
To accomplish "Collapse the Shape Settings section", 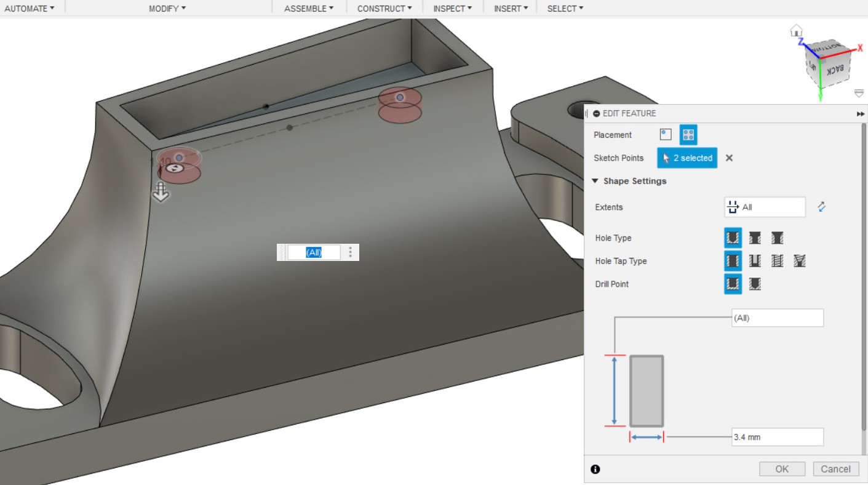I will coord(595,181).
